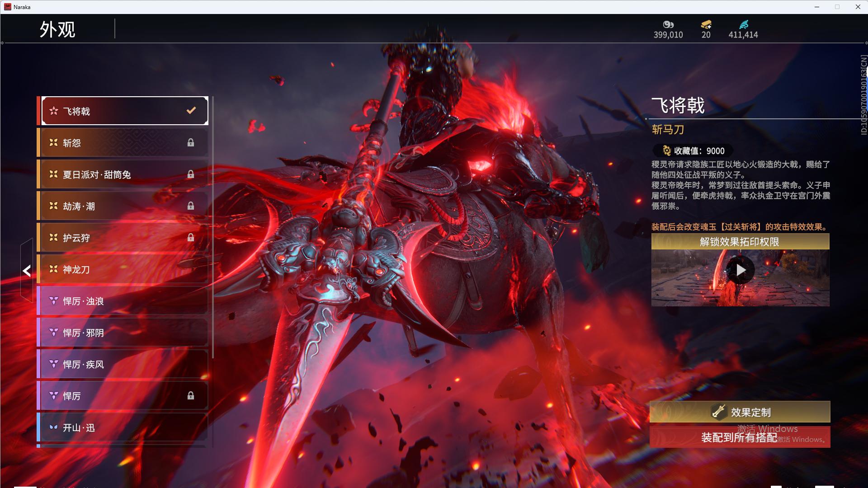This screenshot has width=868, height=488.
Task: Click the rarity icon beside 开山·迅
Action: (x=53, y=427)
